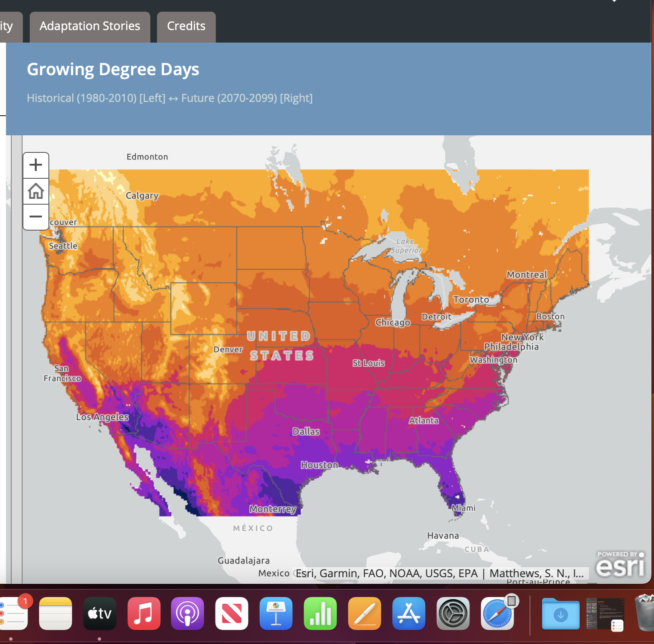Viewport: 654px width, 644px height.
Task: Launch Keynote from the dock
Action: pos(276,614)
